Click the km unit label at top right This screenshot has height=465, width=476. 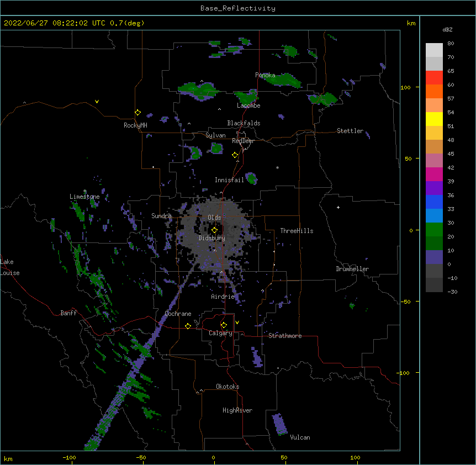tap(411, 23)
